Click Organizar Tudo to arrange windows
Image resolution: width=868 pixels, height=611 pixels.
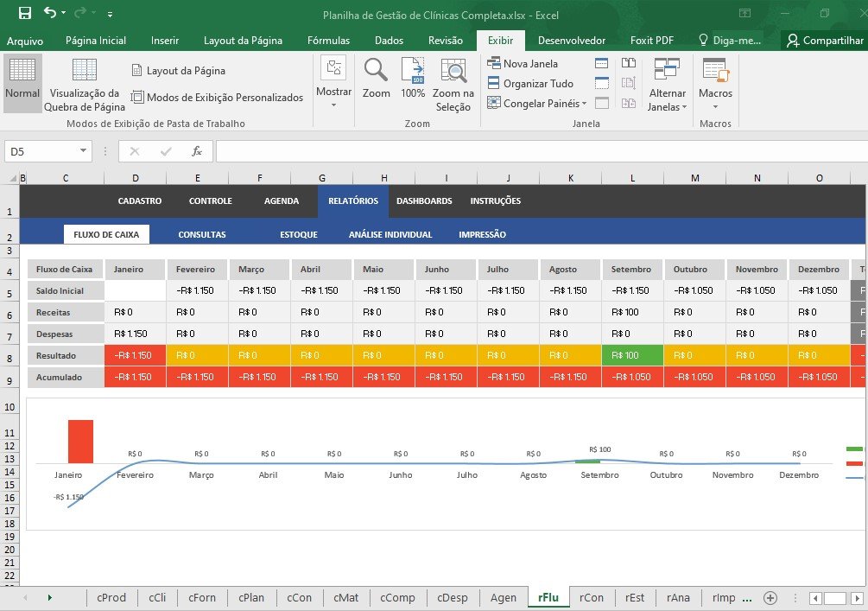point(529,84)
